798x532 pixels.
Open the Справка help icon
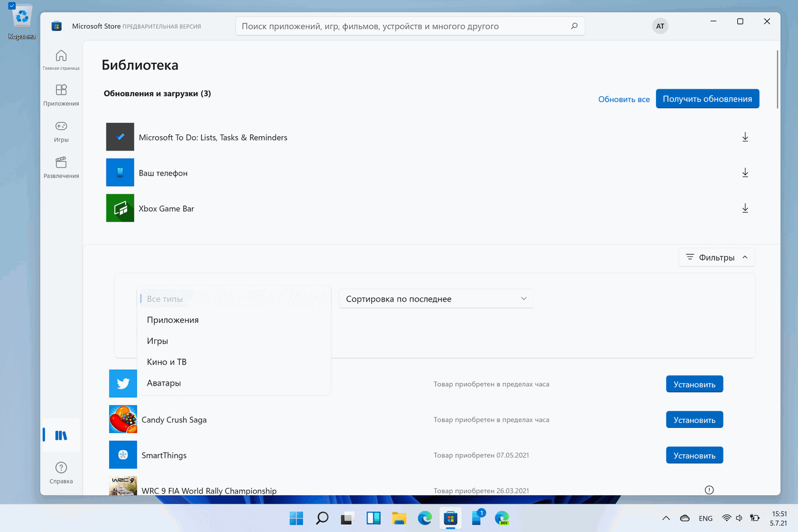click(61, 472)
